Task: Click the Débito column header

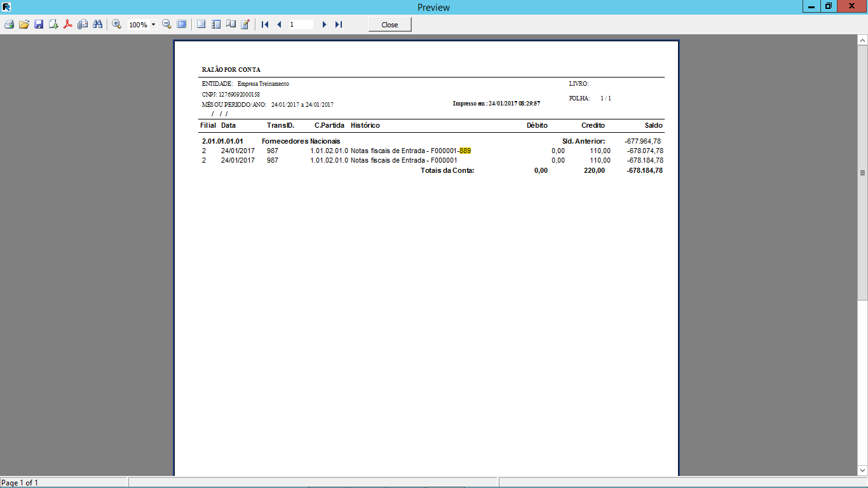Action: [537, 125]
